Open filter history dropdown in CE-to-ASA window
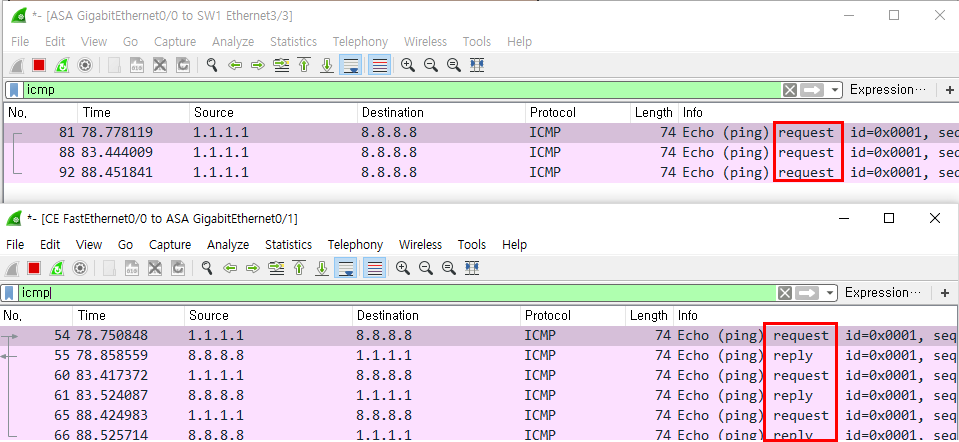This screenshot has width=959, height=442. (830, 293)
